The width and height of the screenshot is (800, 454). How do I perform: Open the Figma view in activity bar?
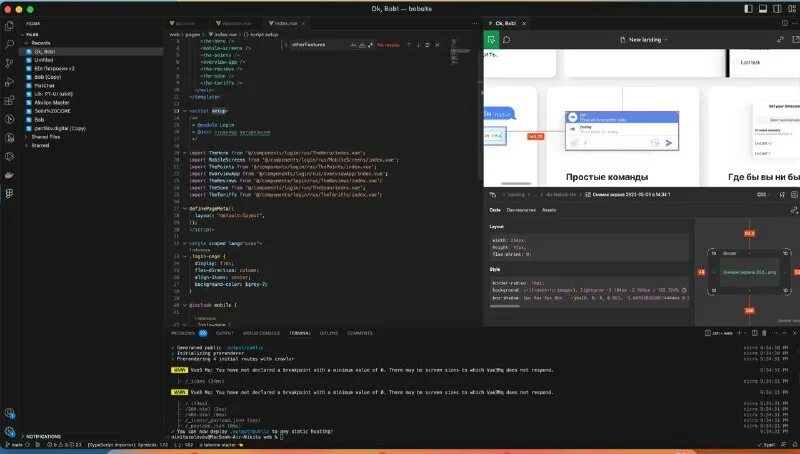9,193
